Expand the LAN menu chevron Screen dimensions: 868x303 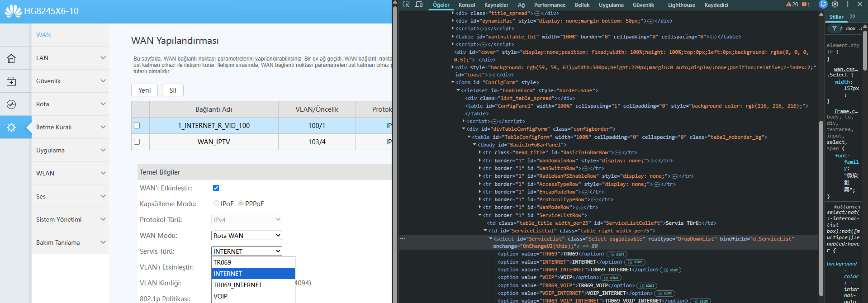(x=103, y=58)
